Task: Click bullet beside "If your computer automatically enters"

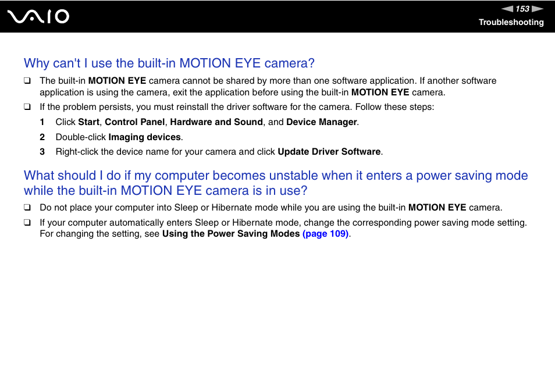Action: click(x=27, y=223)
